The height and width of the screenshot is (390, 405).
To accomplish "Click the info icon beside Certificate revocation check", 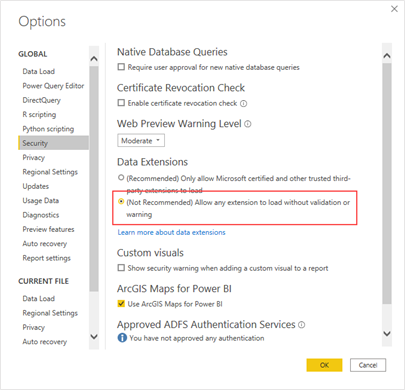I will click(x=244, y=104).
